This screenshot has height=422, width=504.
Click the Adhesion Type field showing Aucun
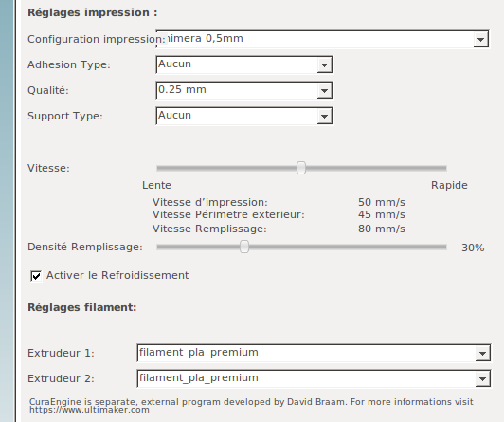237,64
